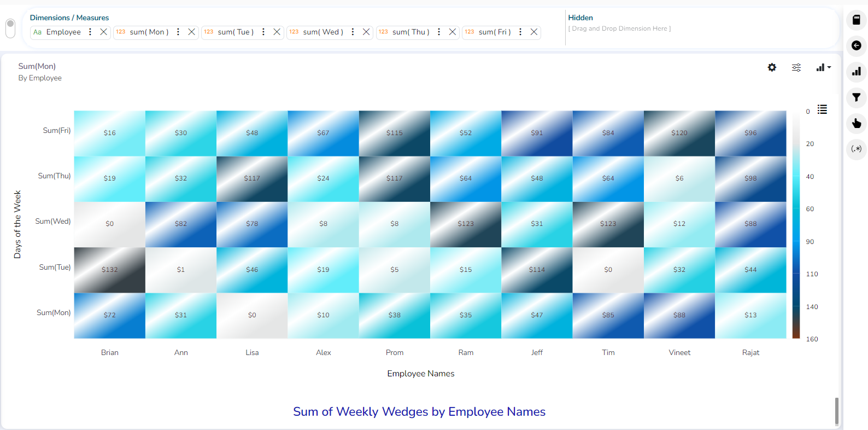This screenshot has width=868, height=430.
Task: Click Brian's $132 Tuesday heatmap cell
Action: pyautogui.click(x=110, y=270)
